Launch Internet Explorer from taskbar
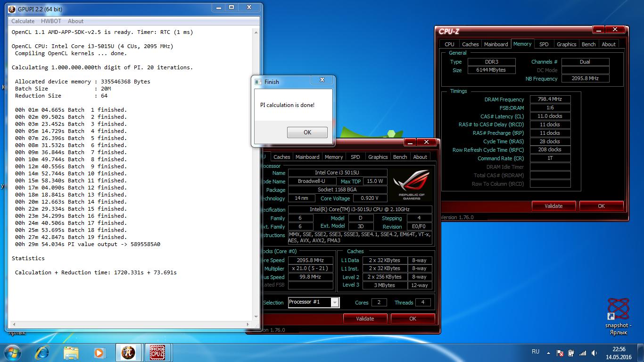 click(x=42, y=352)
